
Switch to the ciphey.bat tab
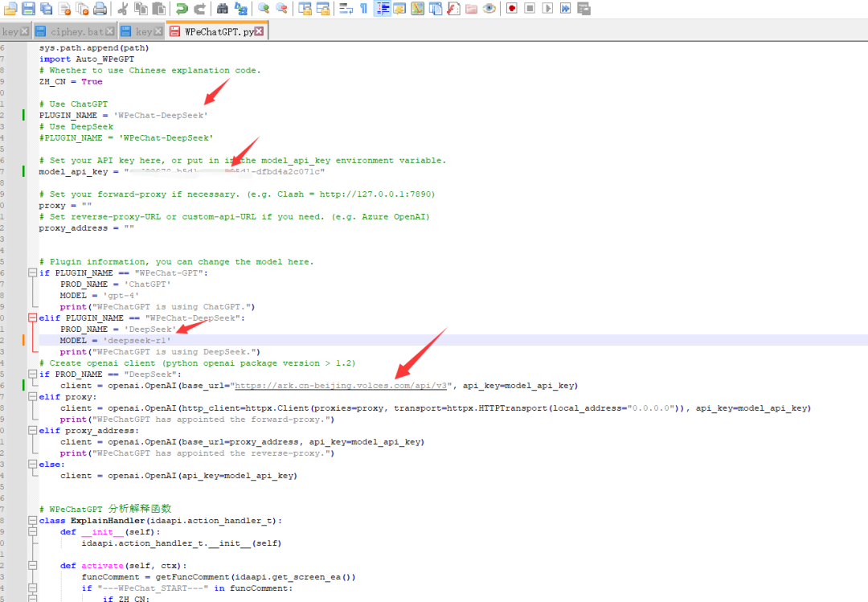[x=77, y=31]
